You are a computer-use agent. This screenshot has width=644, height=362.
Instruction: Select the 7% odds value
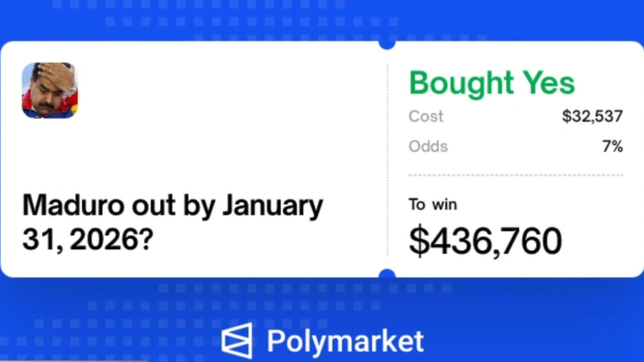click(x=613, y=146)
